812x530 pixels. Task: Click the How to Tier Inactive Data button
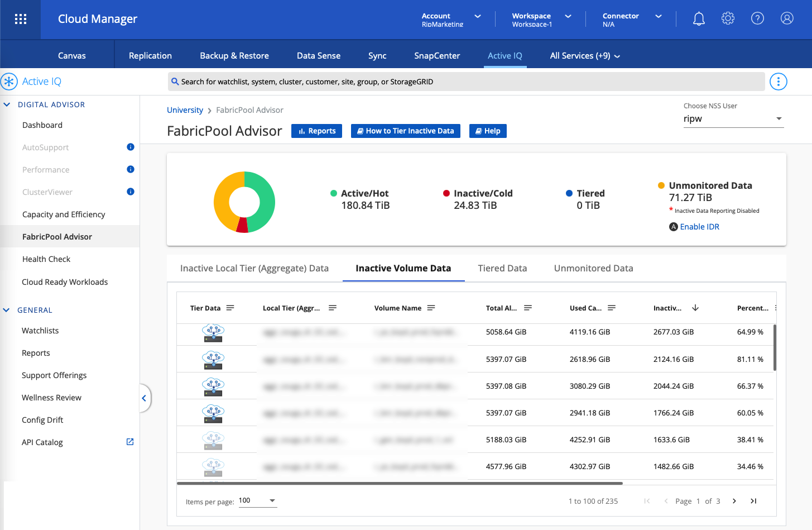tap(405, 131)
